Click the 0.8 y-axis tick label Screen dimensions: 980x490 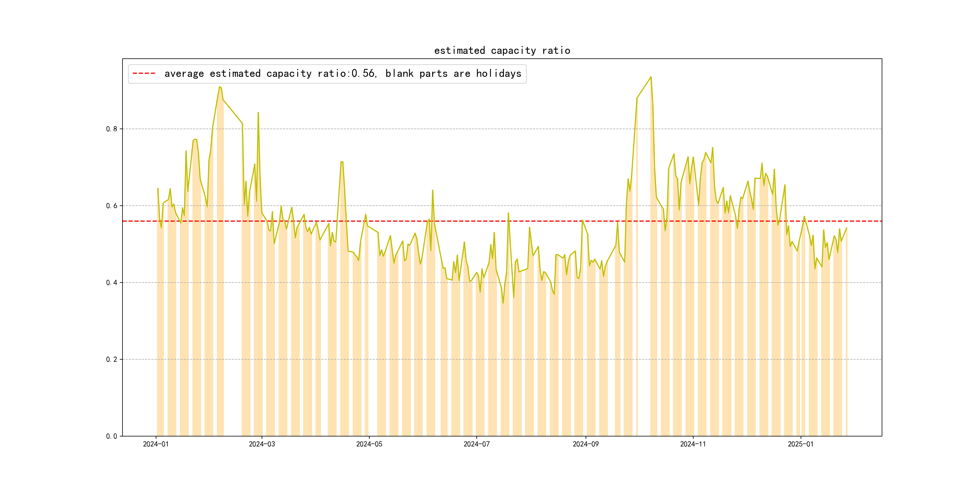[112, 129]
